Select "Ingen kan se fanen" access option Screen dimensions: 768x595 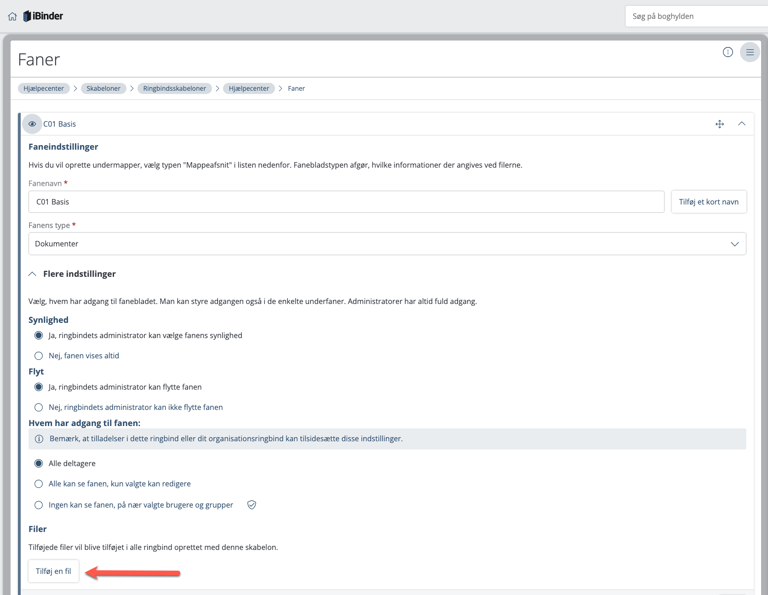39,505
